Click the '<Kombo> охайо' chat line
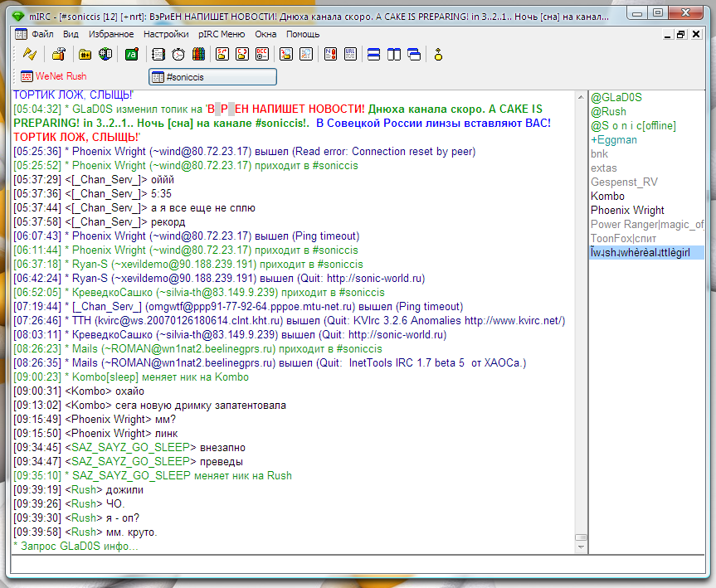This screenshot has width=716, height=588. [79, 391]
